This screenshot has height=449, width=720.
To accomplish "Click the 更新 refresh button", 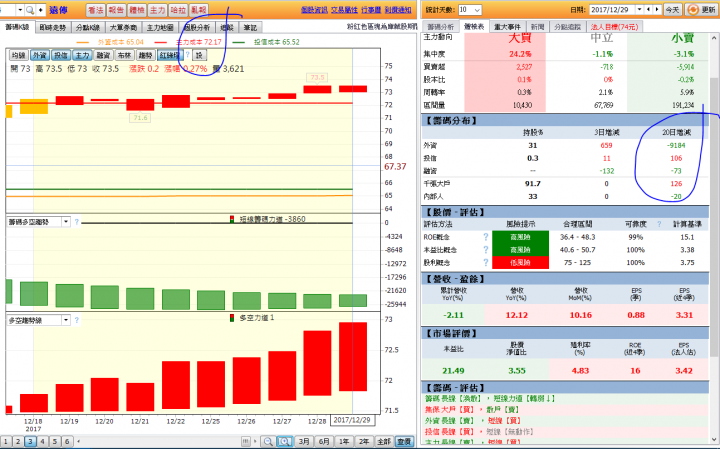I will tap(701, 10).
